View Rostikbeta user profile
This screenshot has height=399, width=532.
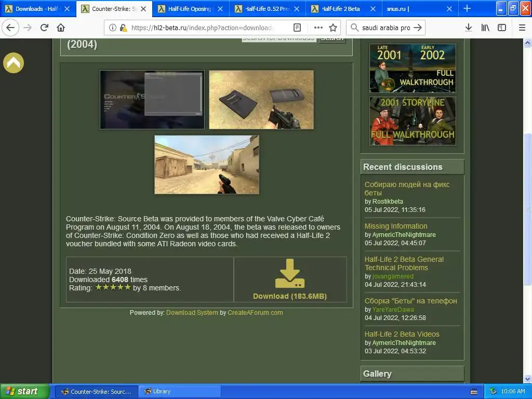(388, 201)
